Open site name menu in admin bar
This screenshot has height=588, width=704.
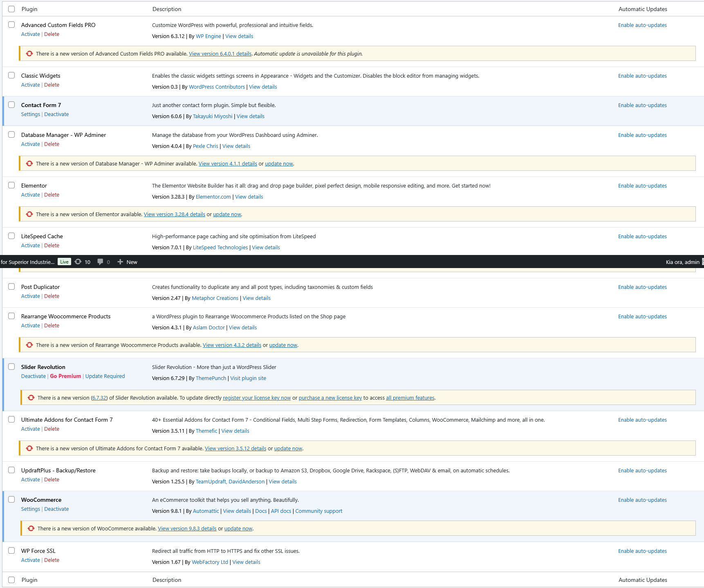click(x=27, y=262)
